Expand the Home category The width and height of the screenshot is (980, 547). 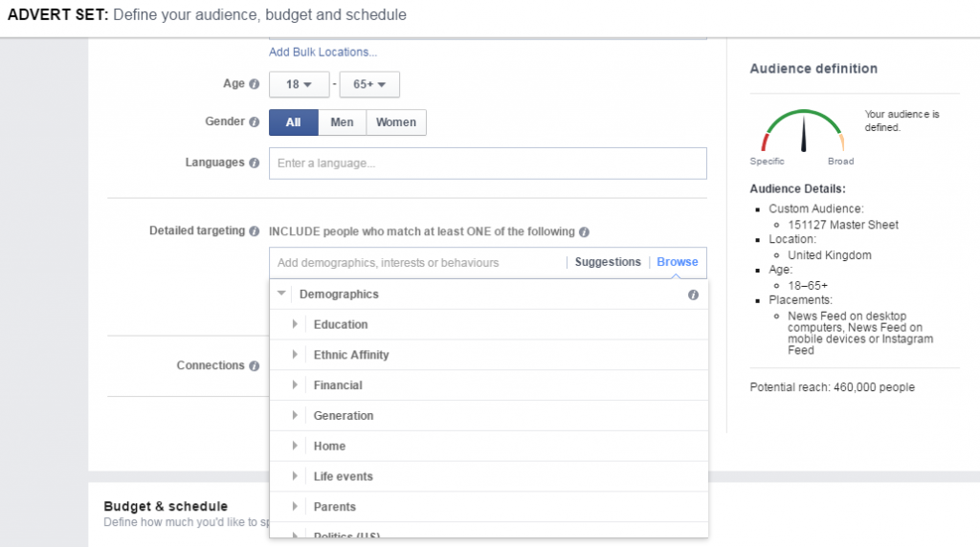click(x=295, y=446)
